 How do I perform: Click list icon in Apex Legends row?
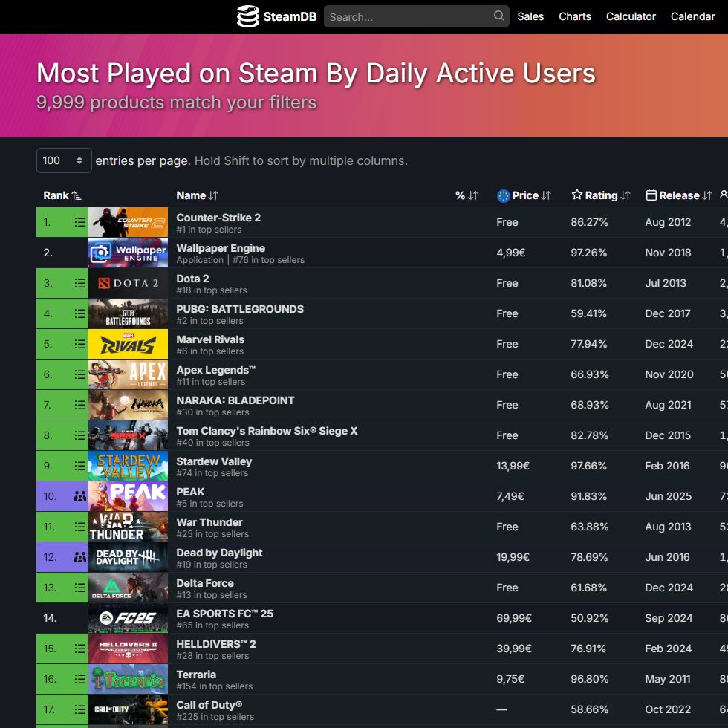(x=80, y=374)
